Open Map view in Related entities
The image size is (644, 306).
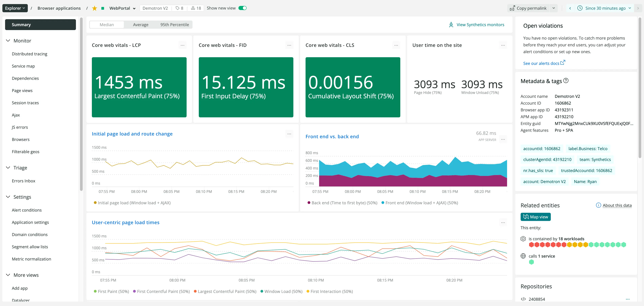pyautogui.click(x=536, y=217)
